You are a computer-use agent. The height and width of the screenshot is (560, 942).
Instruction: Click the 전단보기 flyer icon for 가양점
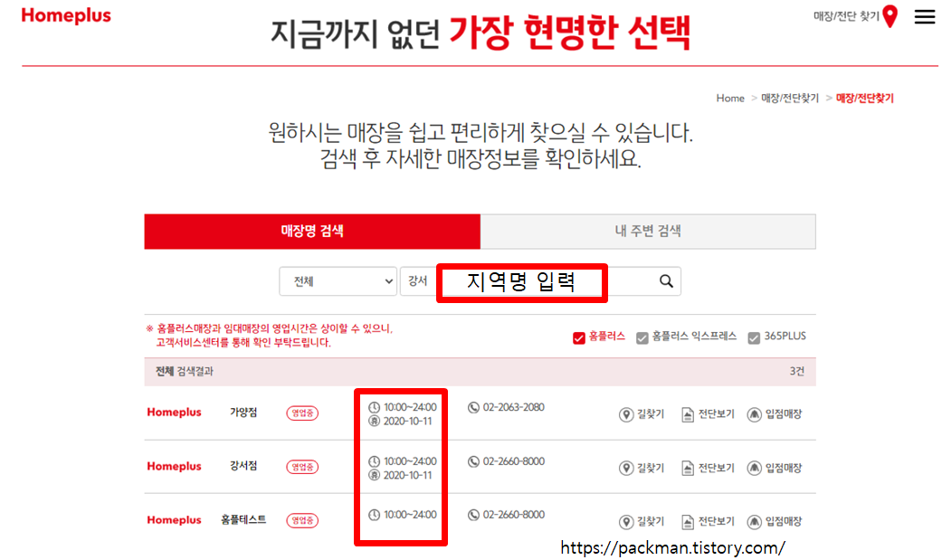(688, 414)
